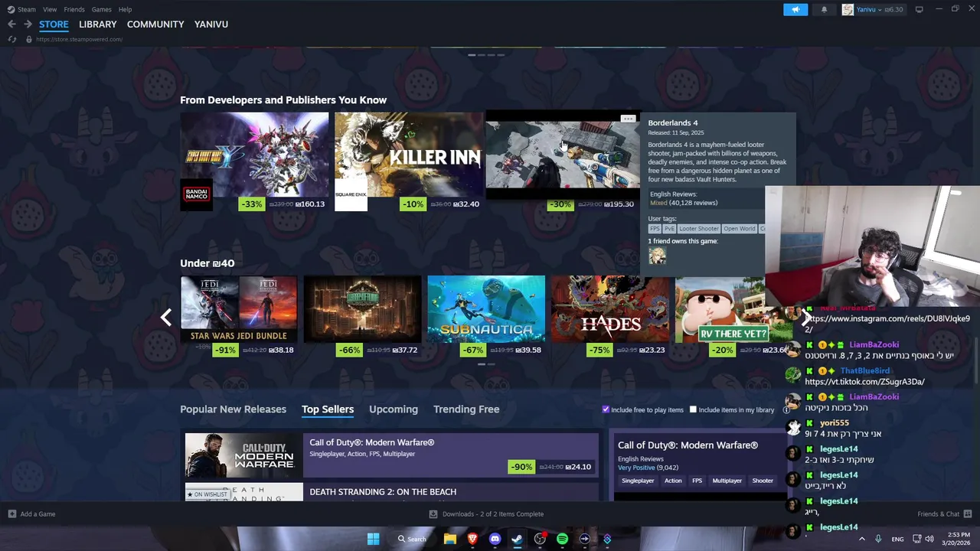Open the friend avatar who owns Borderlands

pyautogui.click(x=657, y=256)
